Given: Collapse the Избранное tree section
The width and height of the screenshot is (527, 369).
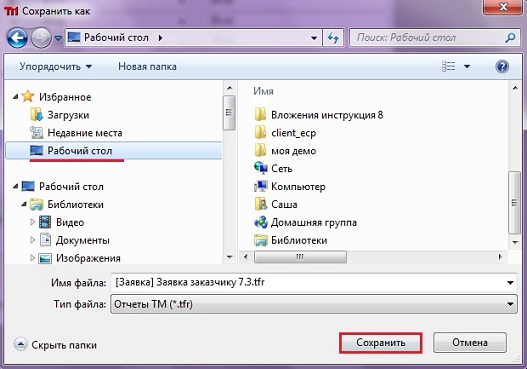Looking at the screenshot, I should [x=15, y=97].
